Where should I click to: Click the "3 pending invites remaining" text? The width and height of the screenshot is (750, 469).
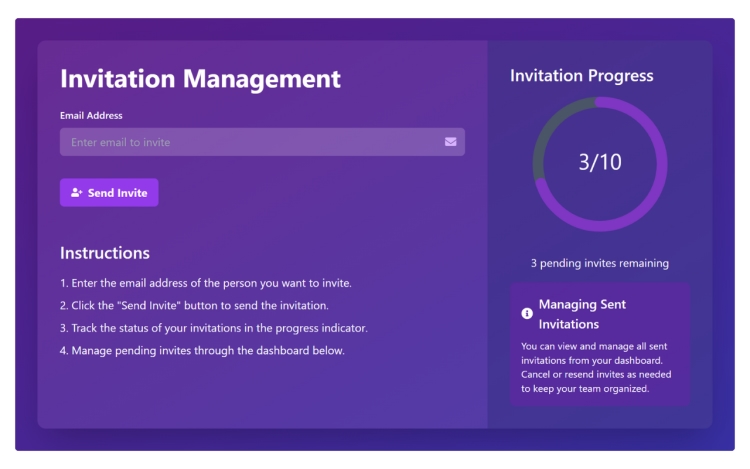tap(600, 263)
